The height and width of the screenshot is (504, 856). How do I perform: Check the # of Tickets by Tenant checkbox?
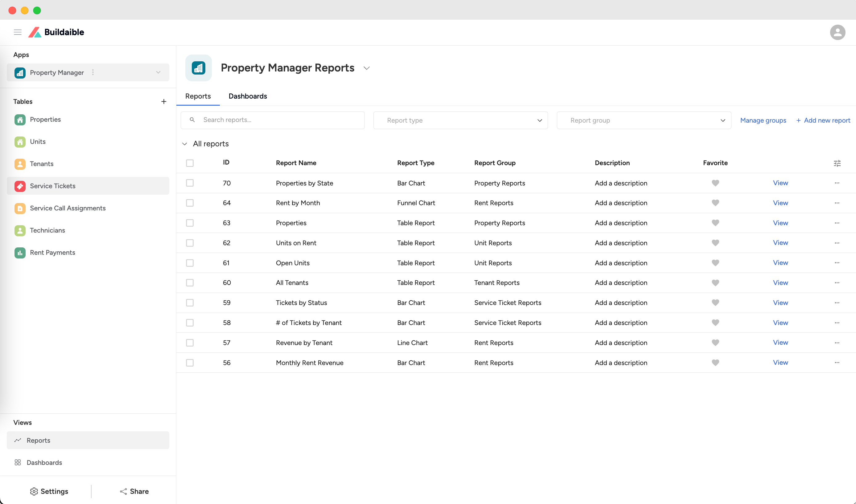coord(190,323)
